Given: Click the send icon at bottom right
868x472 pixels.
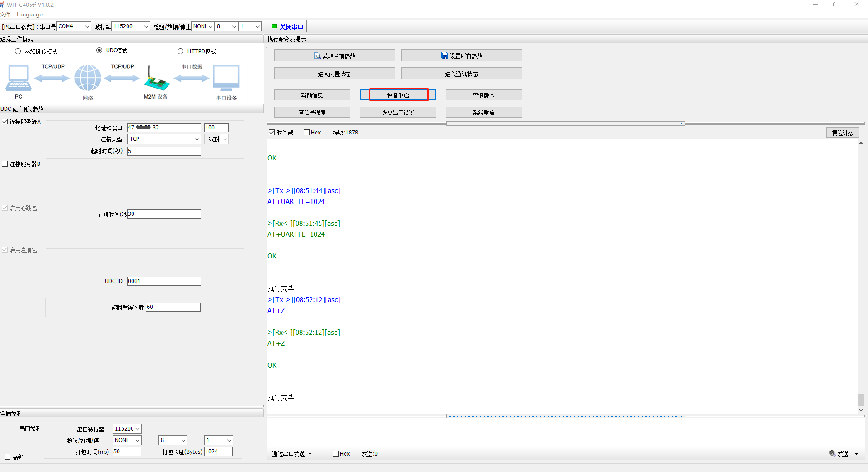Looking at the screenshot, I should [832, 453].
